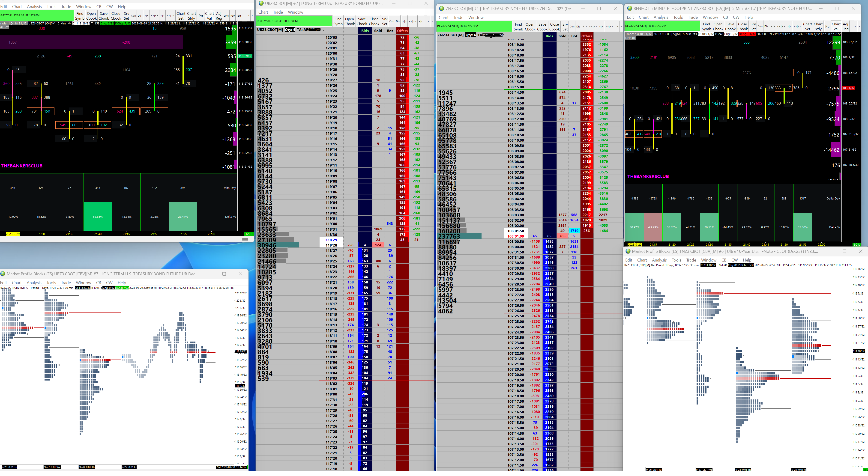
Task: Expand Analysis menu in TNZ3 Market Profile window
Action: point(659,260)
